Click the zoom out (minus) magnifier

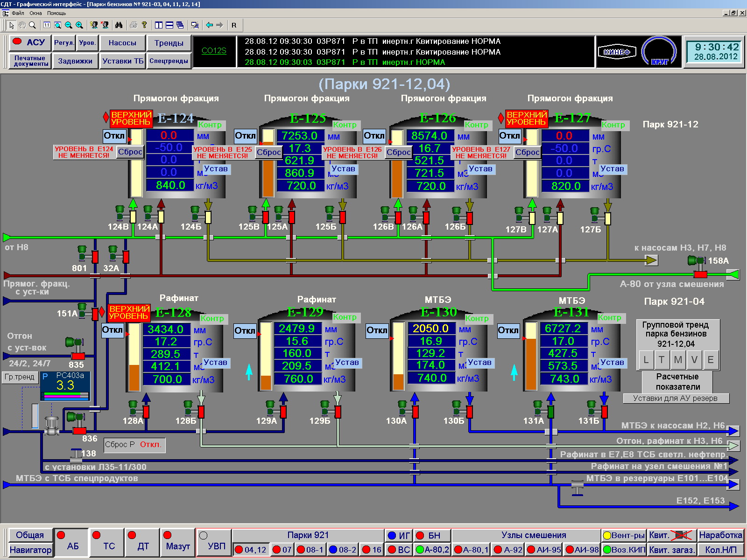click(69, 25)
